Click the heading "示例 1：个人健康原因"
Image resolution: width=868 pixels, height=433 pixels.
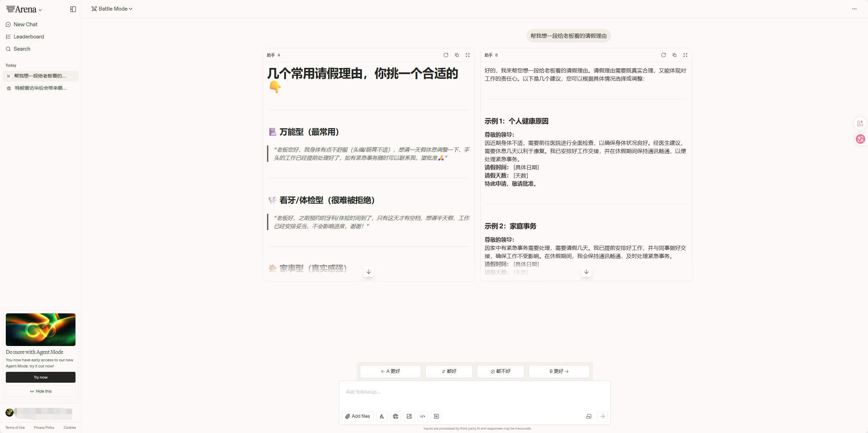point(516,121)
